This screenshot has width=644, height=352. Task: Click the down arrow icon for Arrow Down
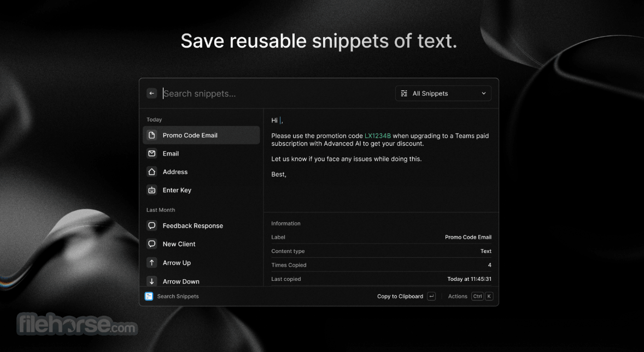tap(152, 281)
